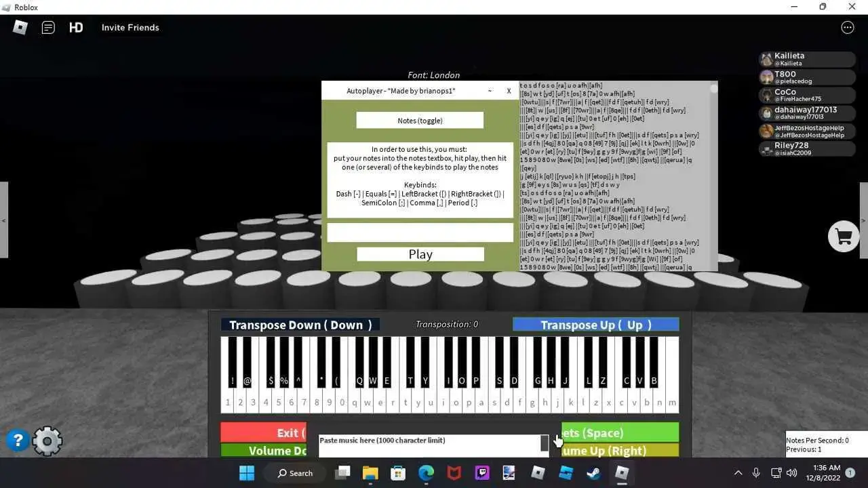
Task: Click the right side panel arrow
Action: pyautogui.click(x=864, y=220)
